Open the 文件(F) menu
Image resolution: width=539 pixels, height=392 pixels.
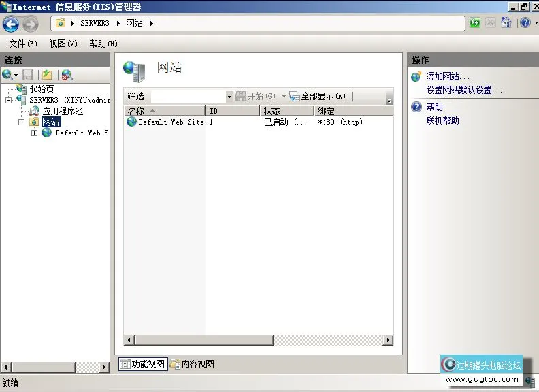pyautogui.click(x=23, y=44)
